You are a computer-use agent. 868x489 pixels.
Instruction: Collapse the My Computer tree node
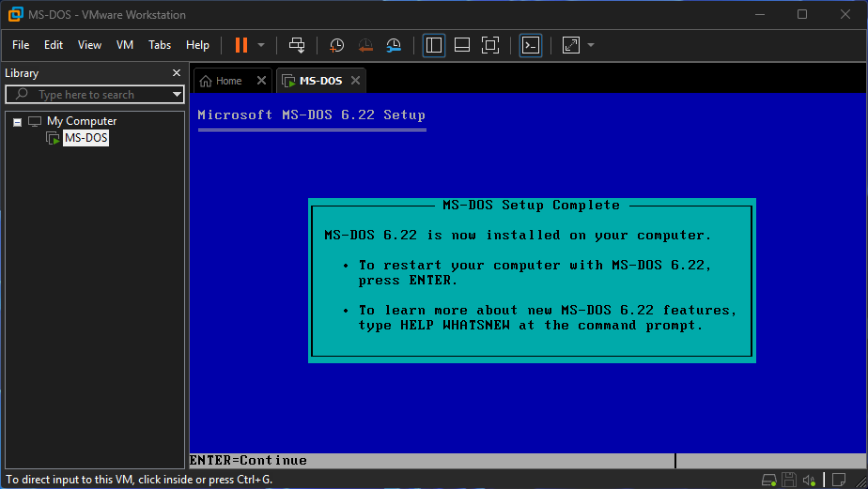[x=17, y=122]
